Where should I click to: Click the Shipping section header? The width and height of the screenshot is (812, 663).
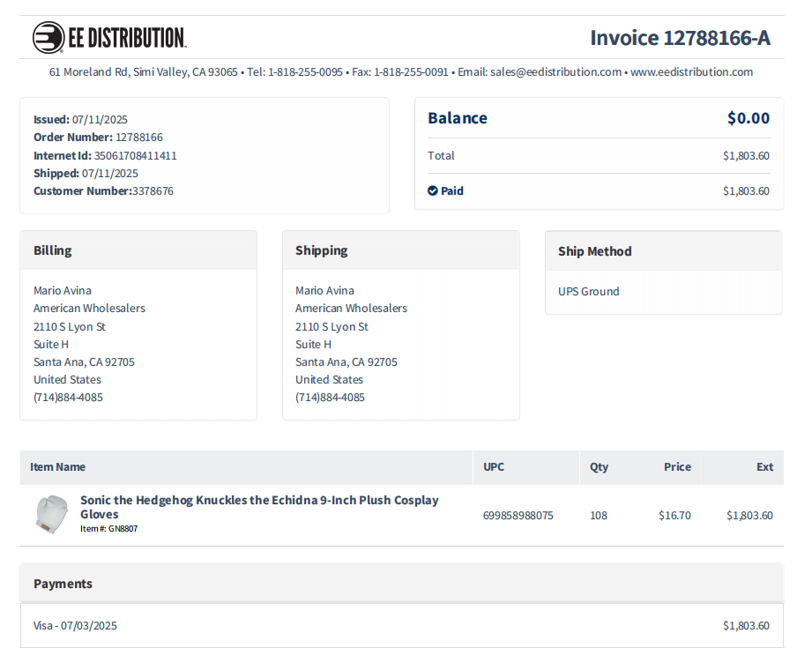pos(321,250)
